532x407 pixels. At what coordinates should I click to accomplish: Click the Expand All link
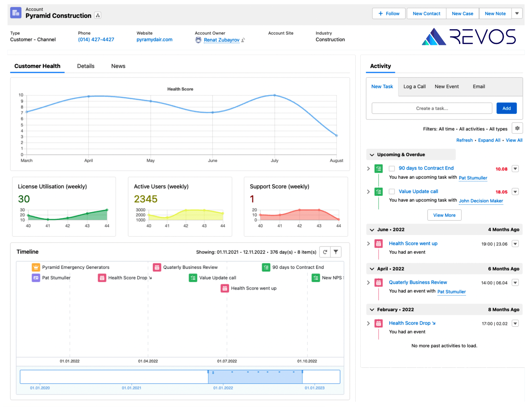[x=489, y=140]
